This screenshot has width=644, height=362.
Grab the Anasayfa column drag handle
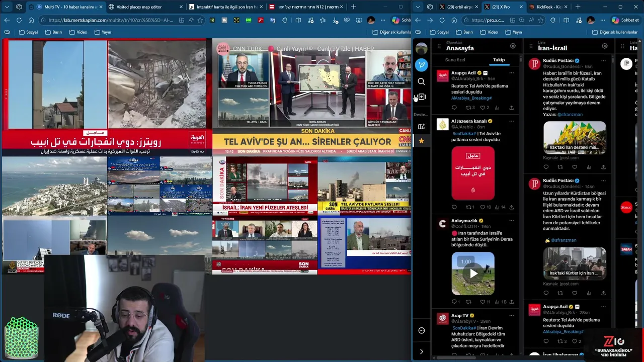439,46
